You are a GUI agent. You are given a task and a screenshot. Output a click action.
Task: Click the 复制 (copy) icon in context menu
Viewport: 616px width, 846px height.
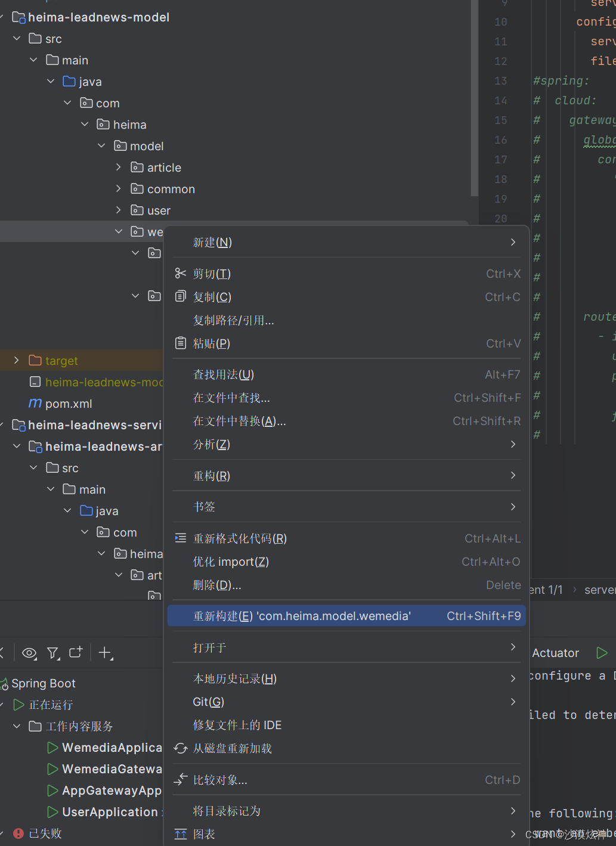(x=181, y=296)
